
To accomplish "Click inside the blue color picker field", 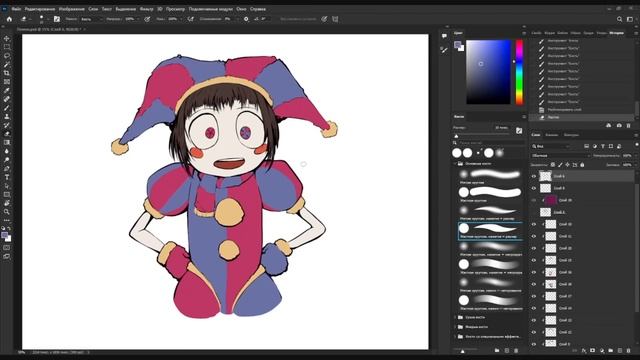I will 489,72.
